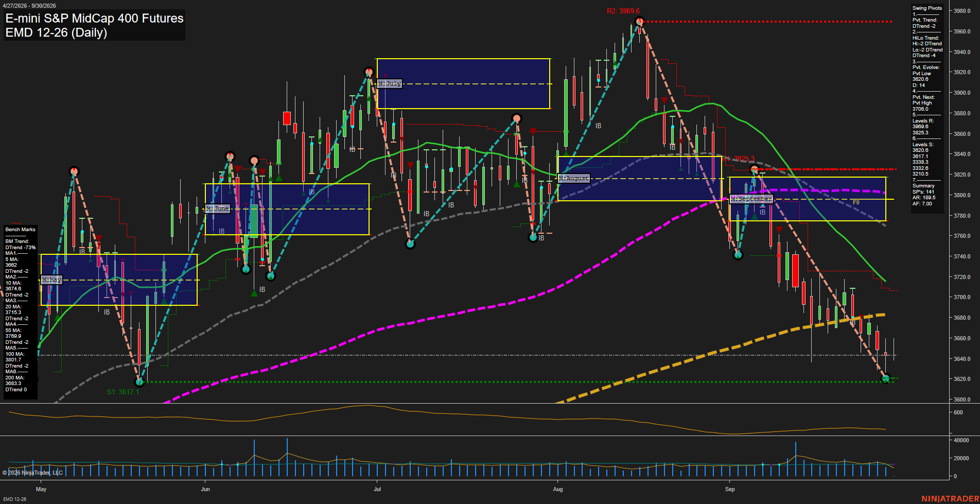Click the 'M:September' monthly range label
Screen dimensions: 980x504
coord(751,199)
